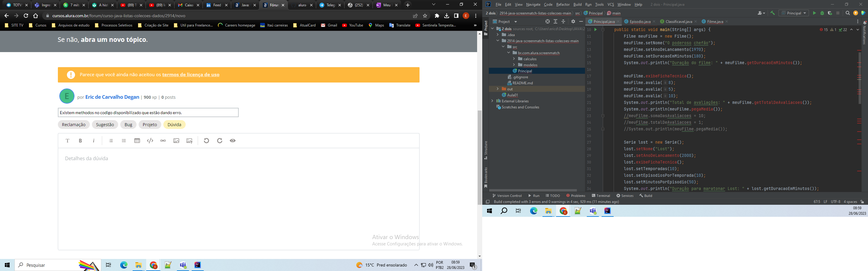Click the Detalhes da dúvida text area
Image resolution: width=868 pixels, height=271 pixels.
pyautogui.click(x=239, y=199)
